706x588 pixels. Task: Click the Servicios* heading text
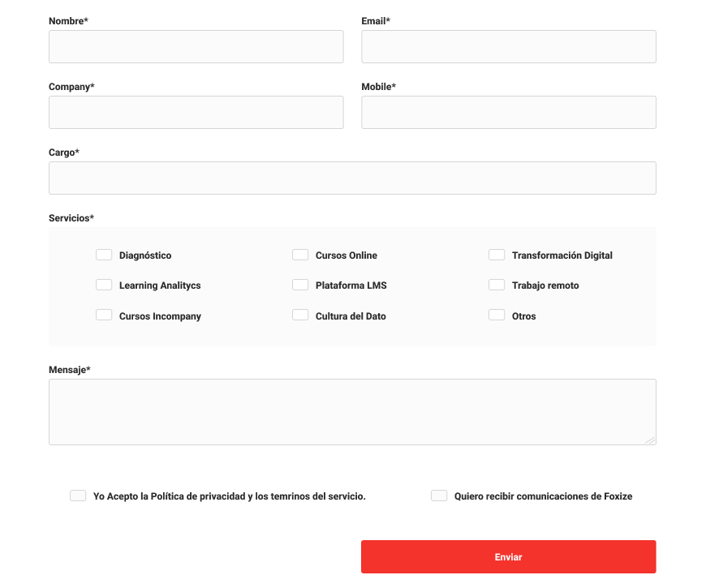tap(71, 218)
